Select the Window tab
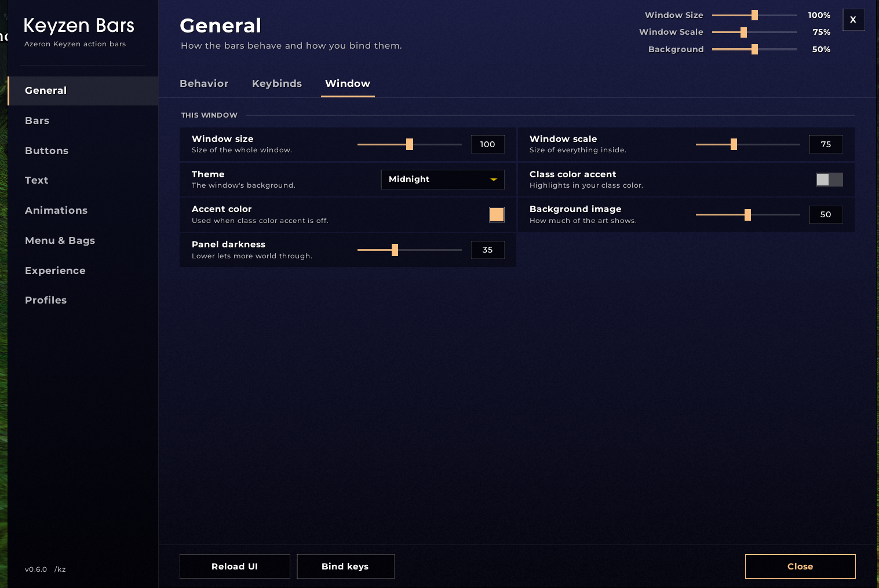 (x=348, y=83)
